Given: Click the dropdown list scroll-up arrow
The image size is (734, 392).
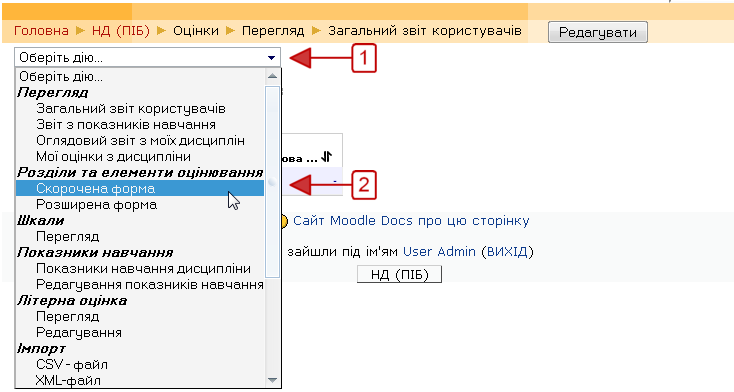Looking at the screenshot, I should point(272,76).
